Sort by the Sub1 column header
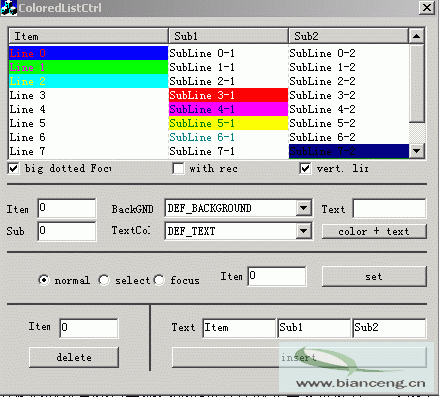This screenshot has width=439, height=397. pyautogui.click(x=228, y=36)
